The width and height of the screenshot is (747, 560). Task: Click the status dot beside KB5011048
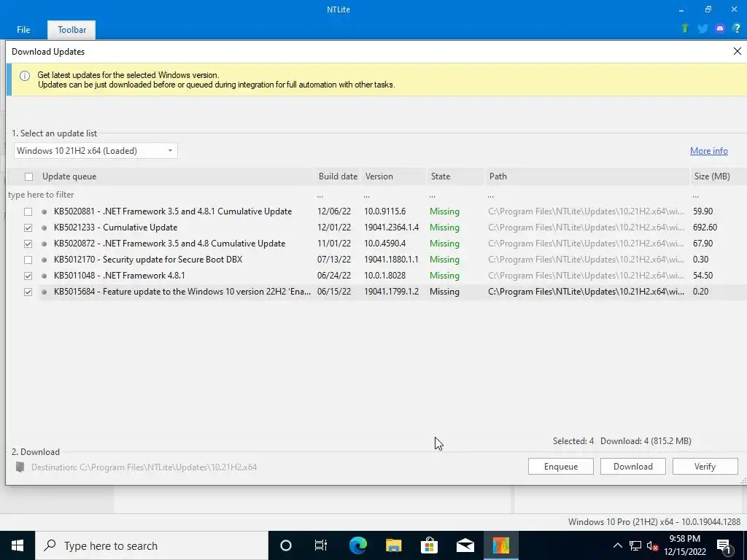(44, 276)
